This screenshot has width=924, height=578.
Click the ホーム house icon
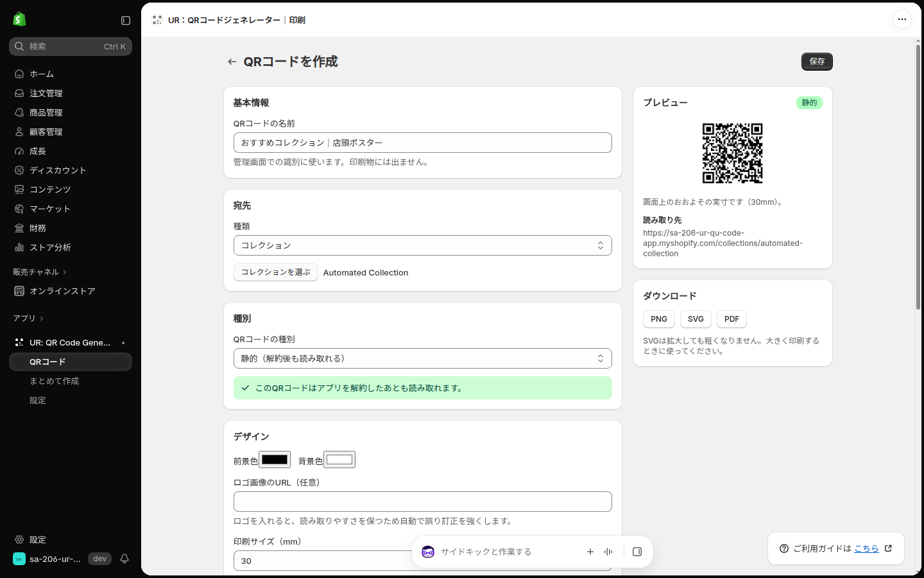tap(19, 74)
